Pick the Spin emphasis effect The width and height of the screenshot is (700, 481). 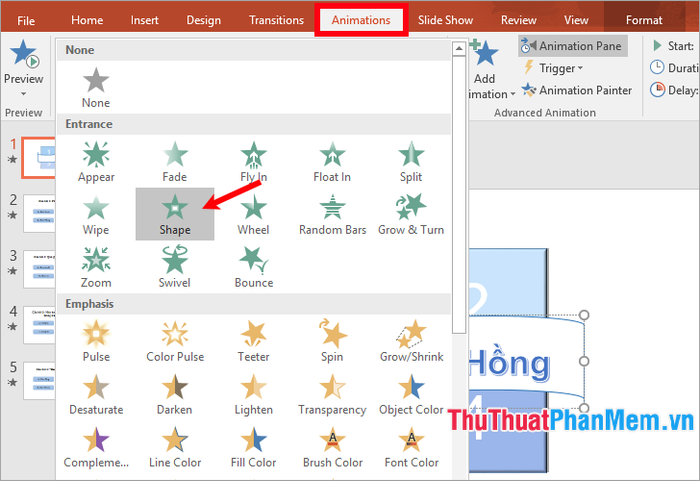332,339
